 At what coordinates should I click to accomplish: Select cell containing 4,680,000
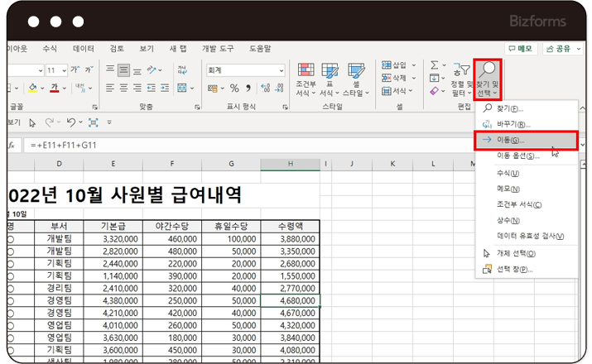click(291, 301)
